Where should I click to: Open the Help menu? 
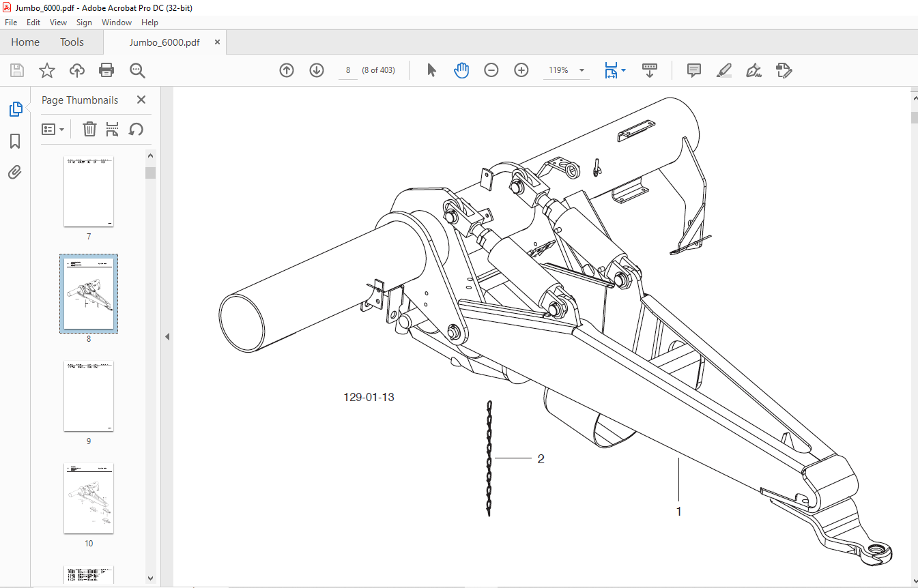(x=149, y=23)
